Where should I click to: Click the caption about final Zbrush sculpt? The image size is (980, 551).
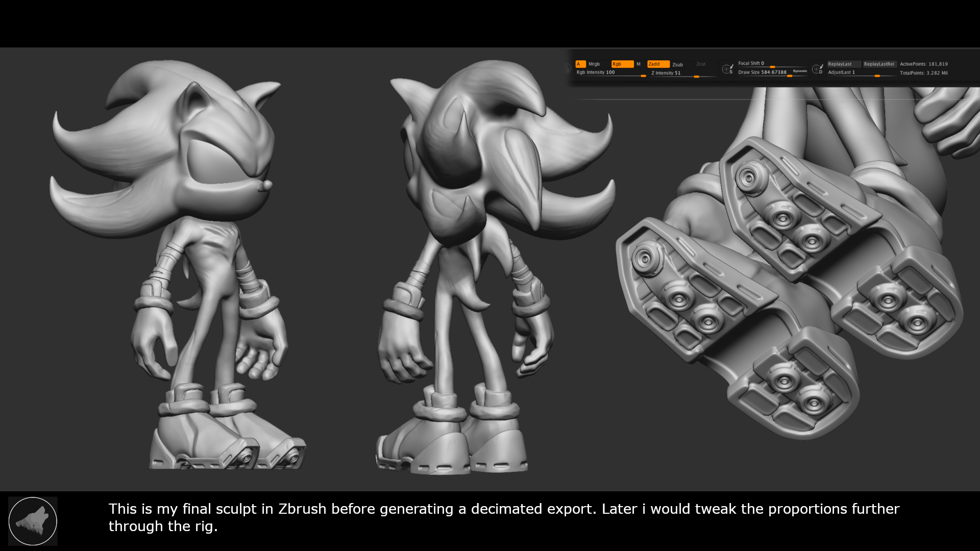click(504, 517)
